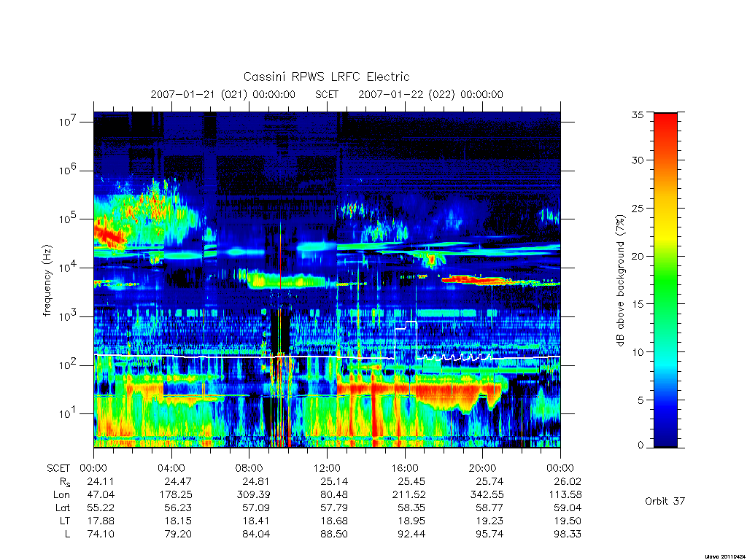Click end timestamp '2007-01-22 (022) 00:00:00'

tap(430, 94)
